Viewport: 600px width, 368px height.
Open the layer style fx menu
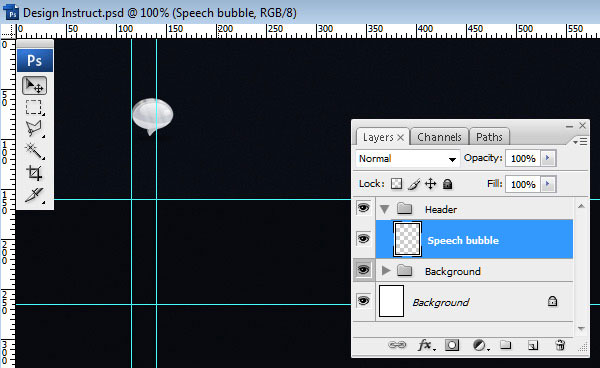tap(426, 345)
